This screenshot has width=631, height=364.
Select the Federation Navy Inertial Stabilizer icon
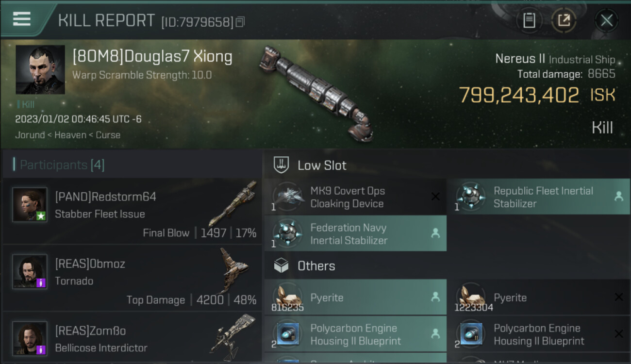pyautogui.click(x=288, y=233)
